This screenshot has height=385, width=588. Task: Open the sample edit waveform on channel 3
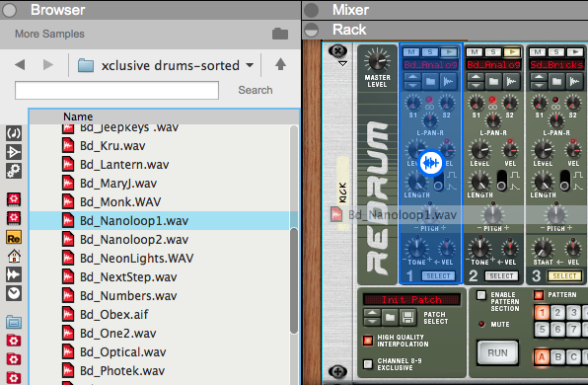pos(574,81)
